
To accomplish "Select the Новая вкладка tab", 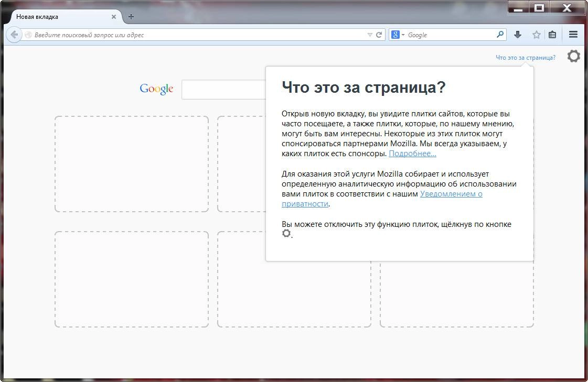I will (66, 17).
